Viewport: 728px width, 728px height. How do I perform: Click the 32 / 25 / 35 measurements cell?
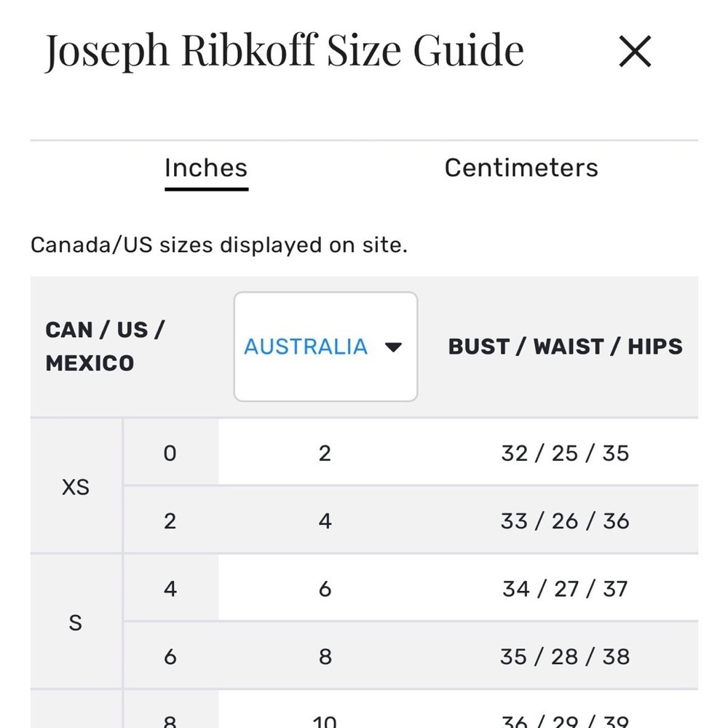click(565, 453)
